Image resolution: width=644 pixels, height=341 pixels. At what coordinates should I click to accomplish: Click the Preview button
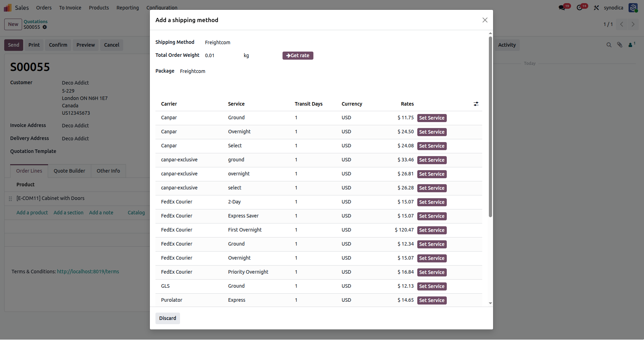coord(86,45)
